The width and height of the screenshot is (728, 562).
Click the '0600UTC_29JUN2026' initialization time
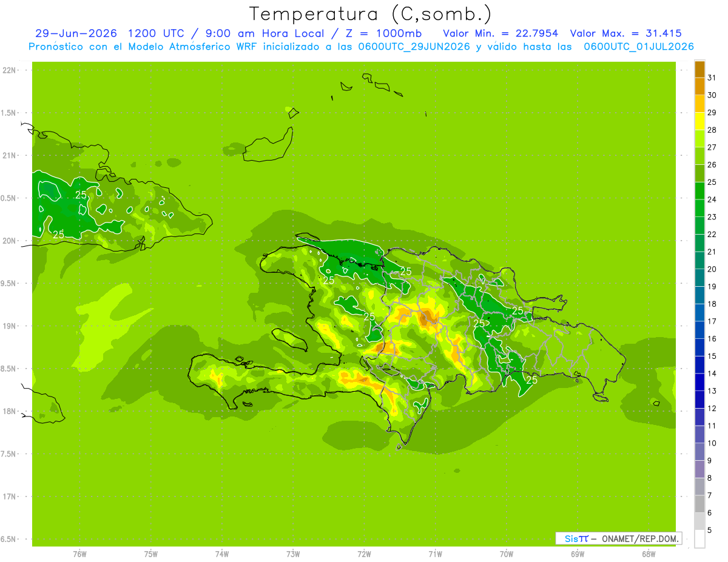(x=415, y=47)
